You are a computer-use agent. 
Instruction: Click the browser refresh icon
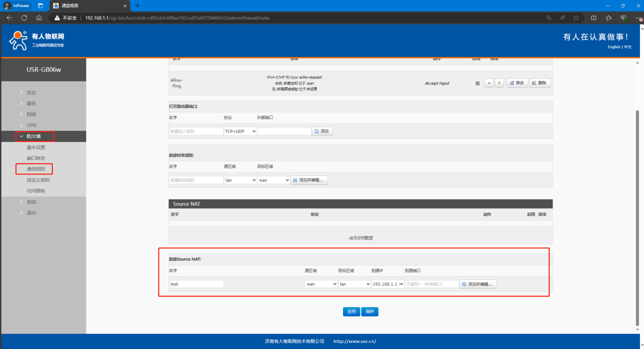pyautogui.click(x=24, y=18)
